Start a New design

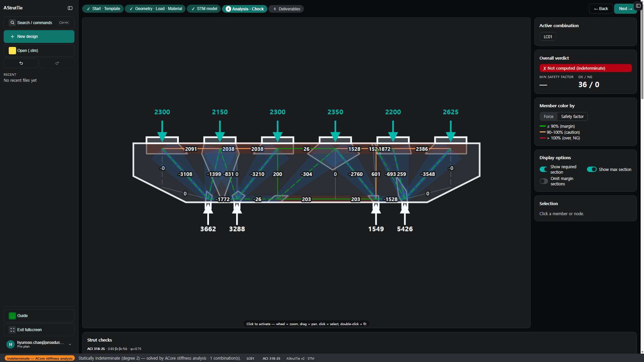pos(39,37)
